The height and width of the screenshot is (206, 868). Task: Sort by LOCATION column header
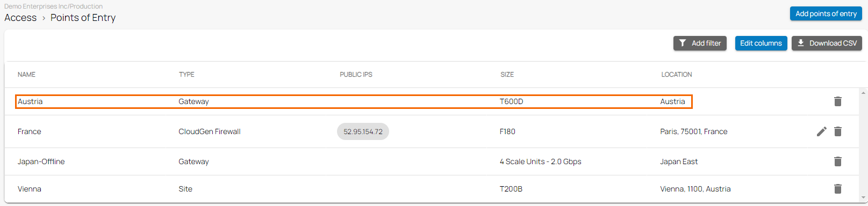[677, 75]
